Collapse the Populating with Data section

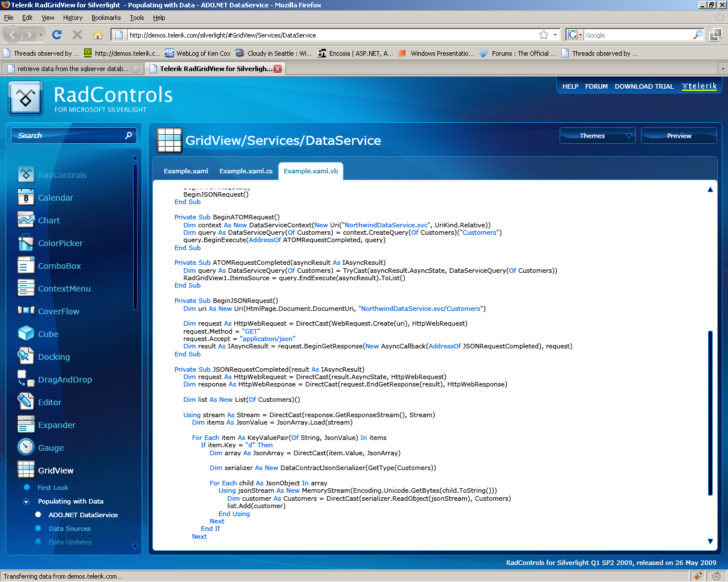[26, 502]
